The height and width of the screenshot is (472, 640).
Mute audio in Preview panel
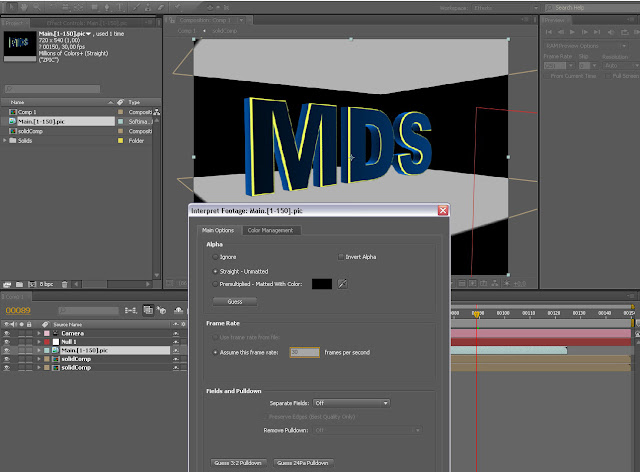click(x=611, y=32)
